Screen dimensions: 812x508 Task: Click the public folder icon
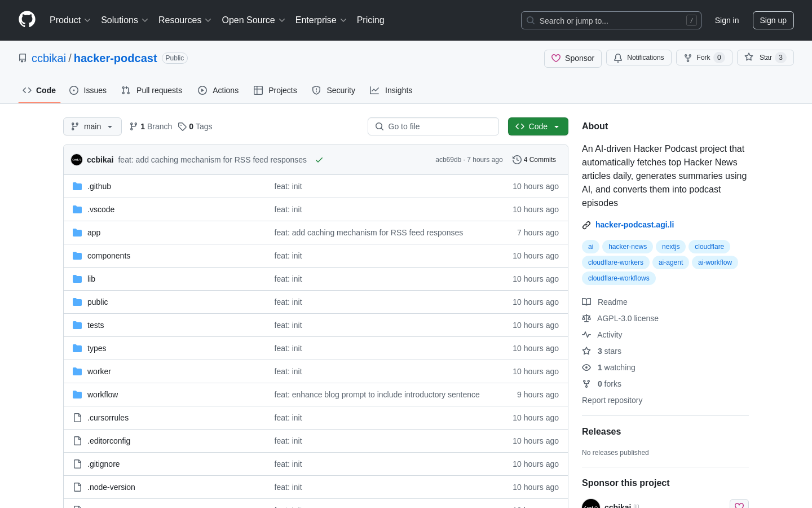77,302
